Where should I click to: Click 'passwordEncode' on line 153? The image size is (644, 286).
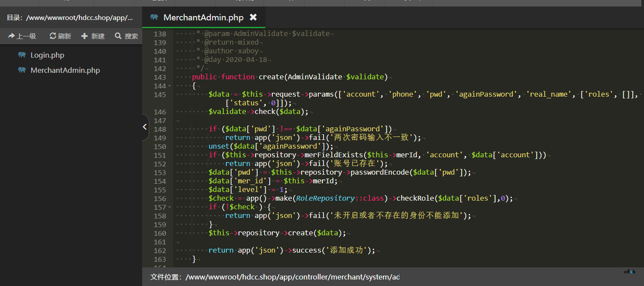(379, 172)
